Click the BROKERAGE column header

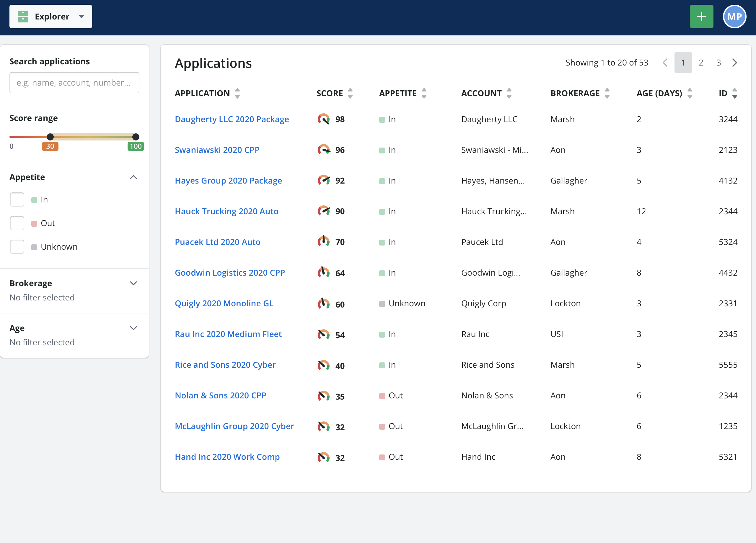tap(575, 93)
